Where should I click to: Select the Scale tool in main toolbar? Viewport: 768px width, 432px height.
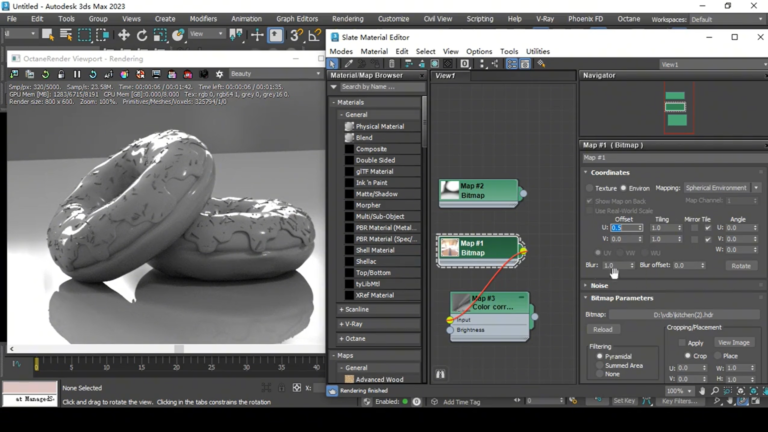[160, 35]
